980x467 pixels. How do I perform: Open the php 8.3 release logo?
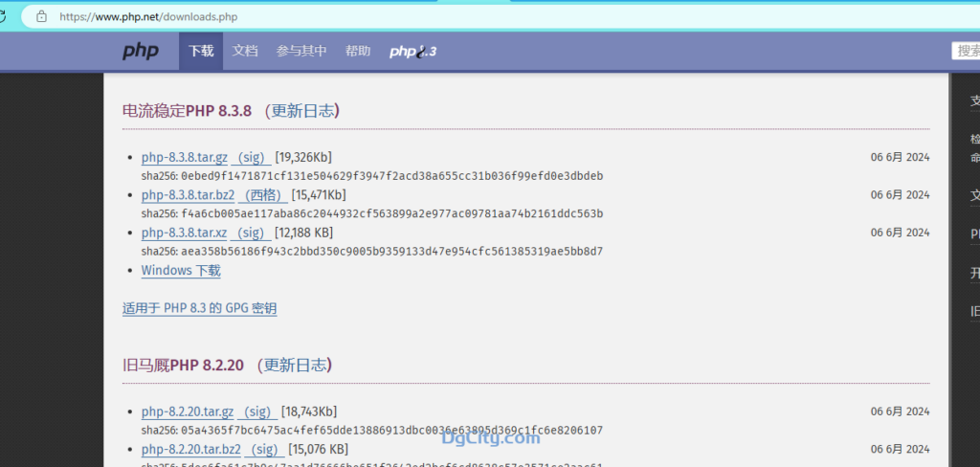coord(412,52)
